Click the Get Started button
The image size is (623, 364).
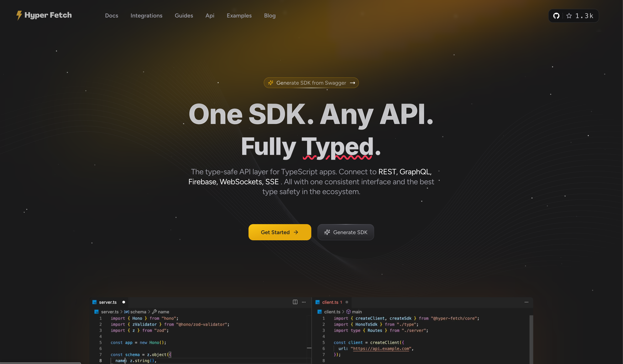280,232
